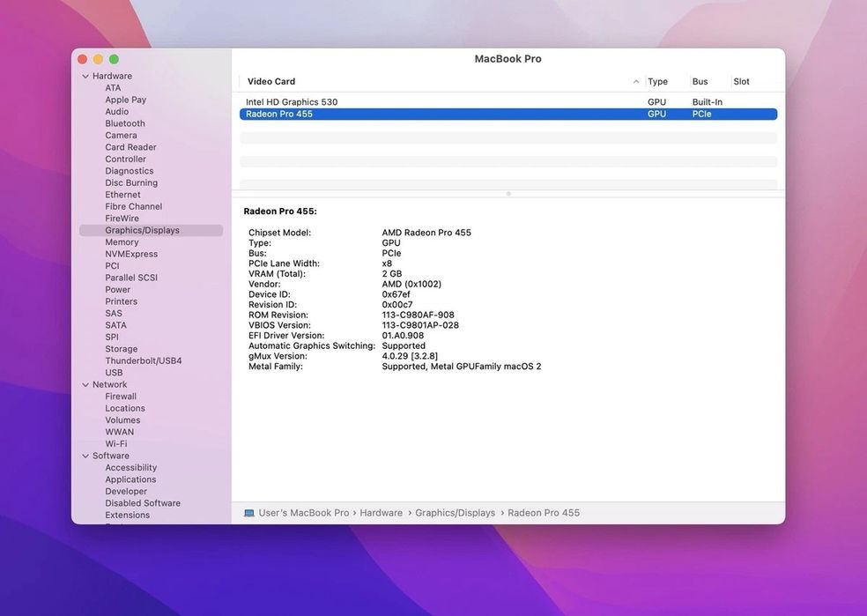Click the green zoom window button
Image resolution: width=867 pixels, height=616 pixels.
(x=114, y=59)
